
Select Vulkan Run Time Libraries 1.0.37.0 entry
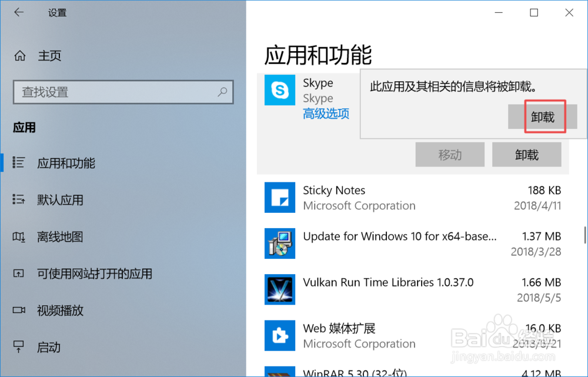(x=388, y=282)
